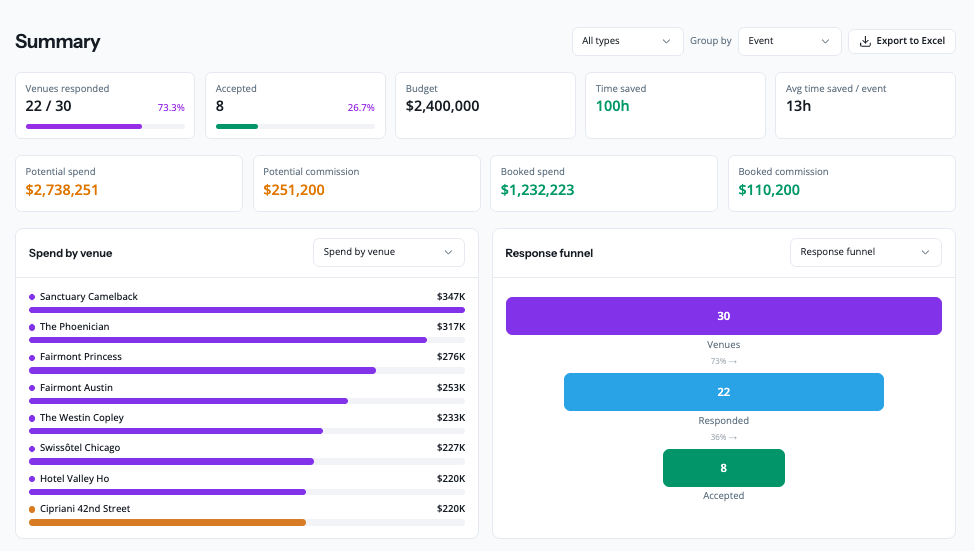
Task: Click the Swissôtel Chicago spend bar
Action: click(x=171, y=462)
